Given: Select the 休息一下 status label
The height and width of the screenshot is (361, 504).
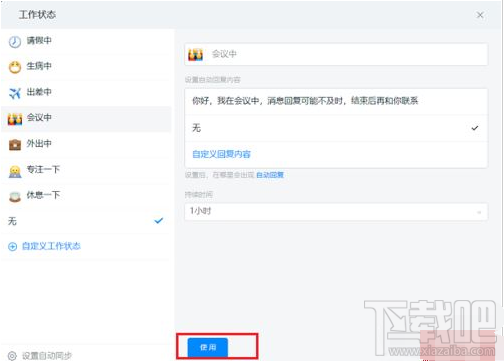Looking at the screenshot, I should click(43, 195).
